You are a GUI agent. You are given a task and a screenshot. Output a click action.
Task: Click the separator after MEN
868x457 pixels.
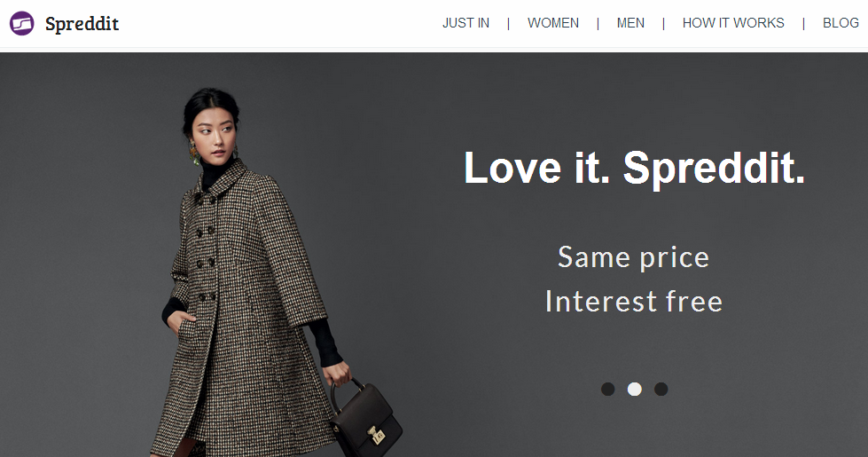coord(663,23)
